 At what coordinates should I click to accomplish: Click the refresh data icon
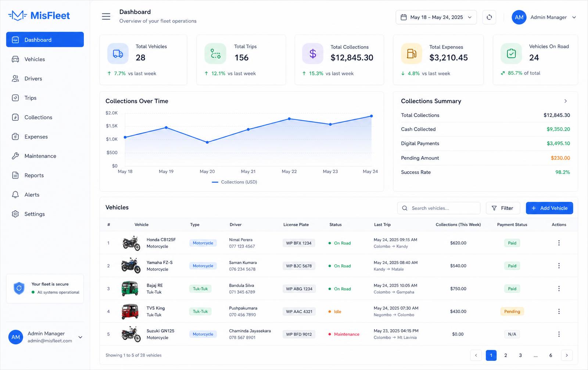pos(489,17)
